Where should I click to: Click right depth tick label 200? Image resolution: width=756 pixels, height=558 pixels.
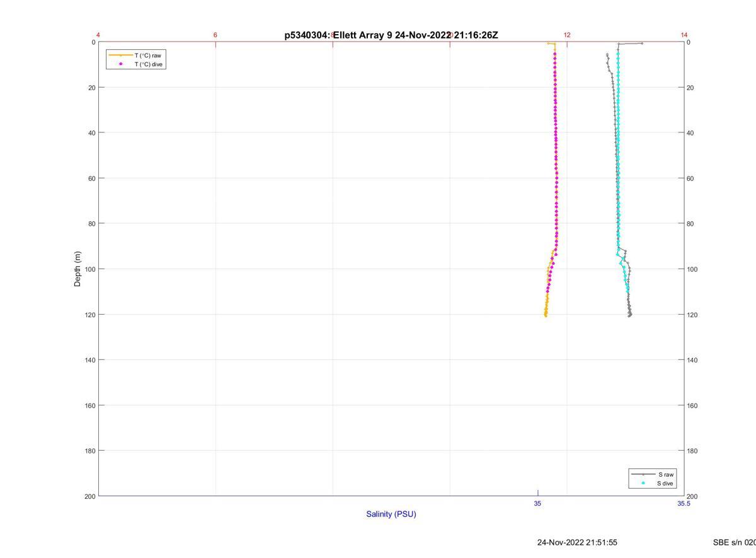point(693,496)
